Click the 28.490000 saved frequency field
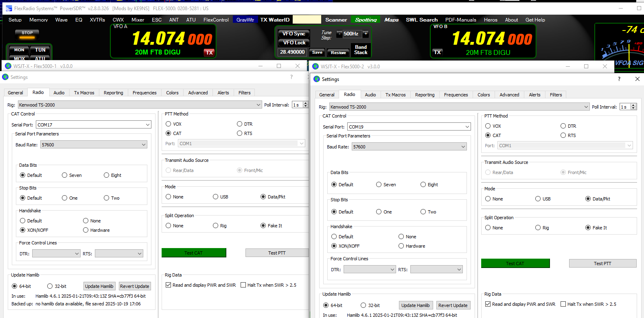 point(292,52)
